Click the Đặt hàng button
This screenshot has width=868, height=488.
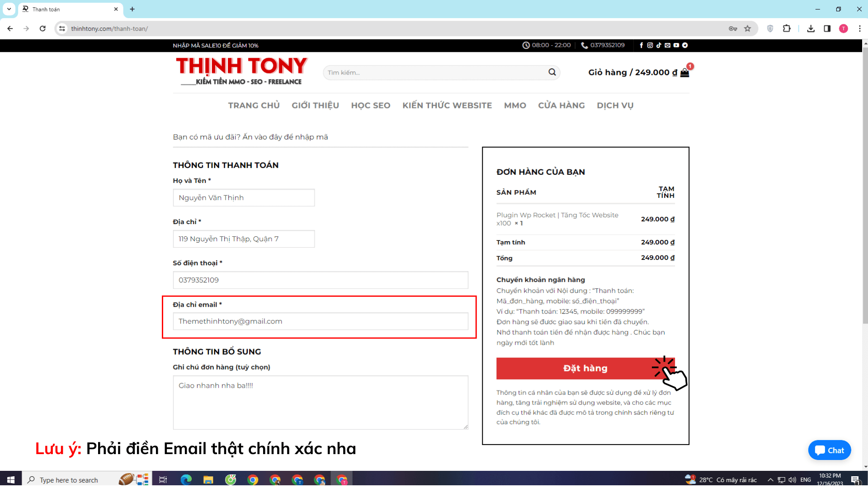[x=585, y=368]
